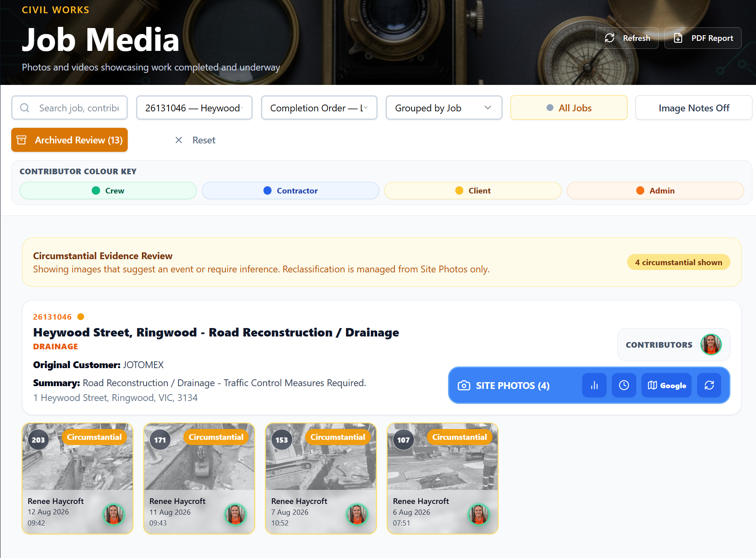This screenshot has width=756, height=558.
Task: Open the Google map button
Action: click(666, 385)
